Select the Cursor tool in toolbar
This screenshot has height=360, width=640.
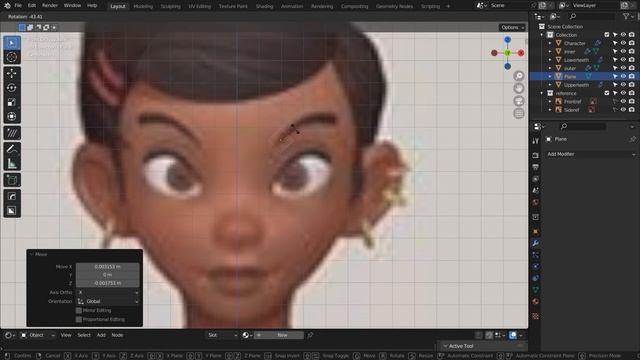(12, 57)
